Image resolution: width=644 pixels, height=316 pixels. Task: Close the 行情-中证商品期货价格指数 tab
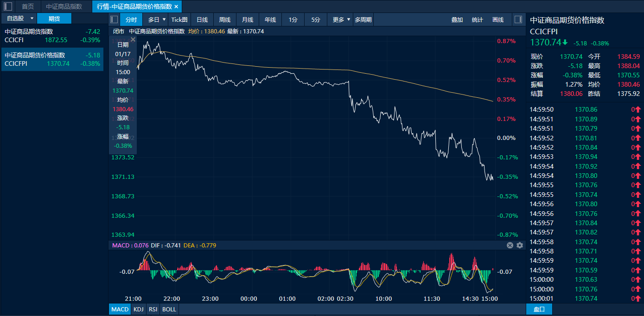coord(176,6)
